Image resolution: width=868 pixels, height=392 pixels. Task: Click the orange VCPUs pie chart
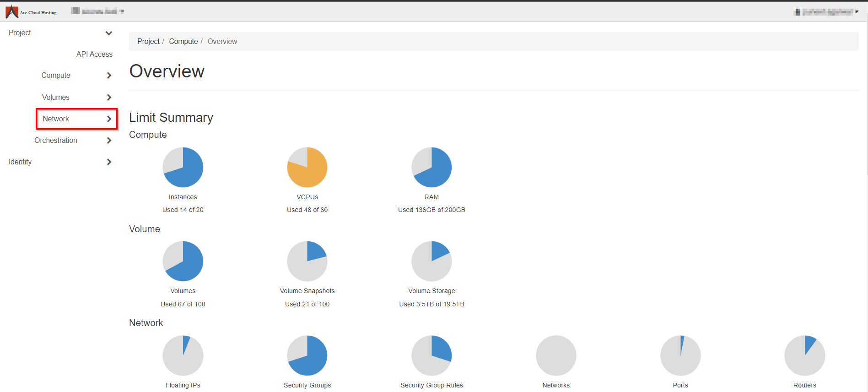pyautogui.click(x=307, y=167)
